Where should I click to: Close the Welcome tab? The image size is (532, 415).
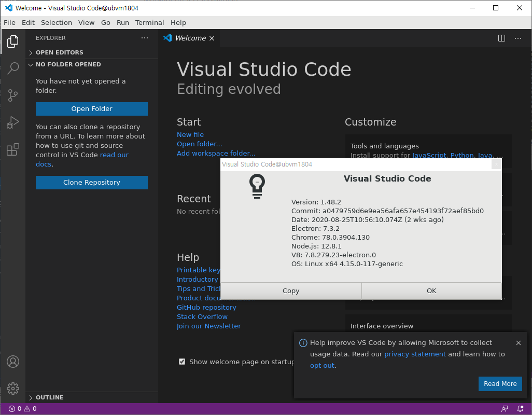(212, 38)
